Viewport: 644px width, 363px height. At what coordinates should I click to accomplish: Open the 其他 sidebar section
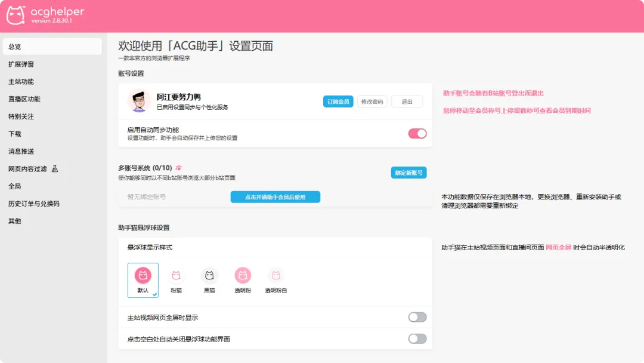[52, 221]
